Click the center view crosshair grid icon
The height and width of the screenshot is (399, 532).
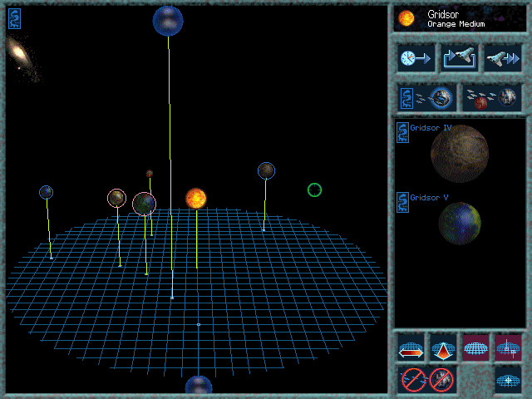[x=508, y=380]
